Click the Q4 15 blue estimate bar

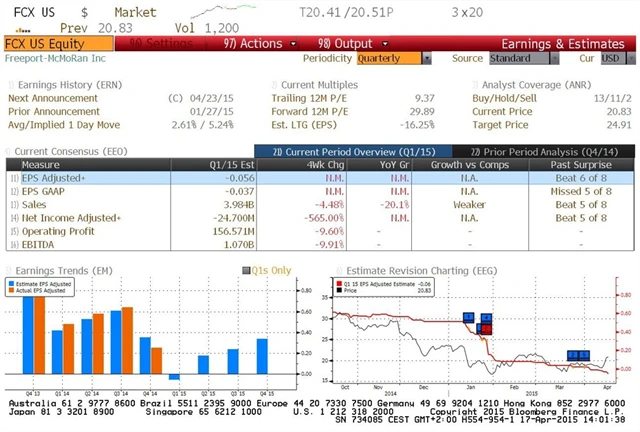[262, 356]
